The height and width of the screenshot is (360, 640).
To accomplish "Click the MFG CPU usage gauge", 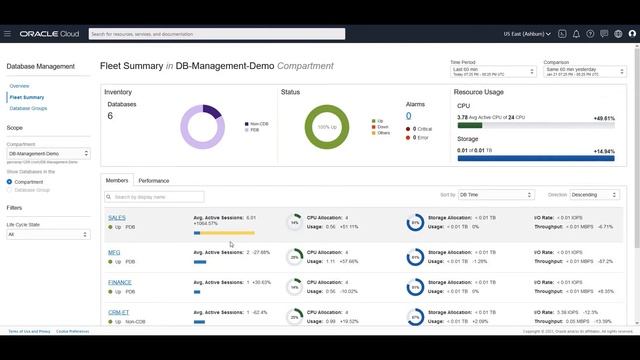I will [x=294, y=257].
